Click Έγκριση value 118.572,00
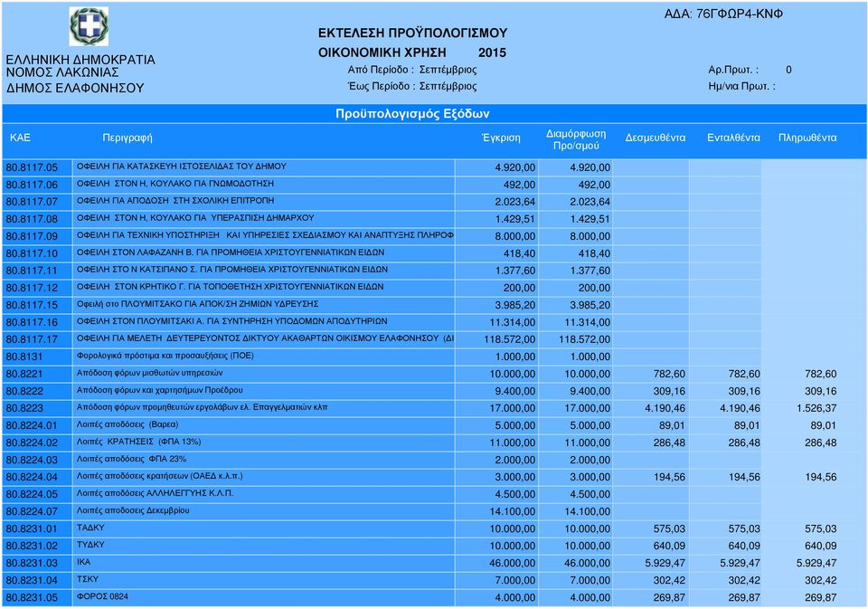The width and height of the screenshot is (868, 609). click(x=509, y=339)
